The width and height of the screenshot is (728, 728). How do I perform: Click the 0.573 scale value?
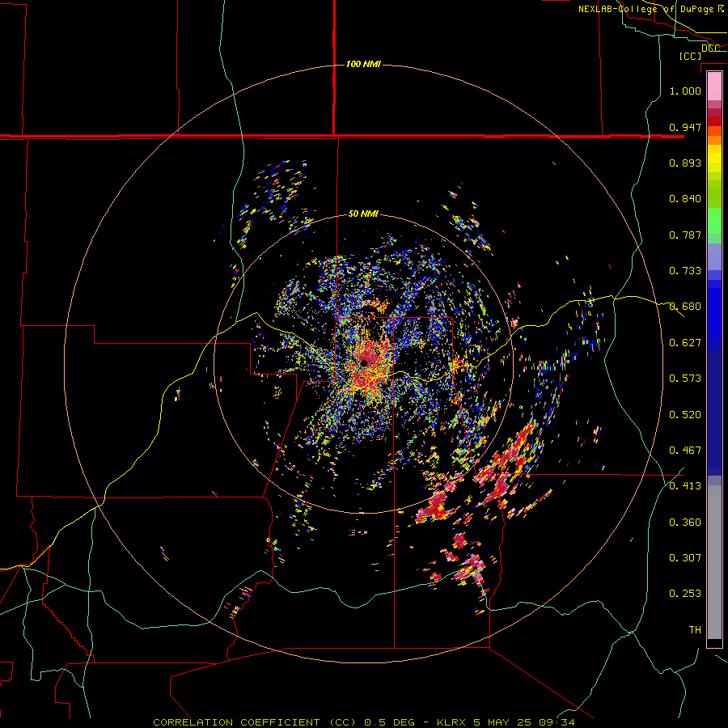point(685,379)
